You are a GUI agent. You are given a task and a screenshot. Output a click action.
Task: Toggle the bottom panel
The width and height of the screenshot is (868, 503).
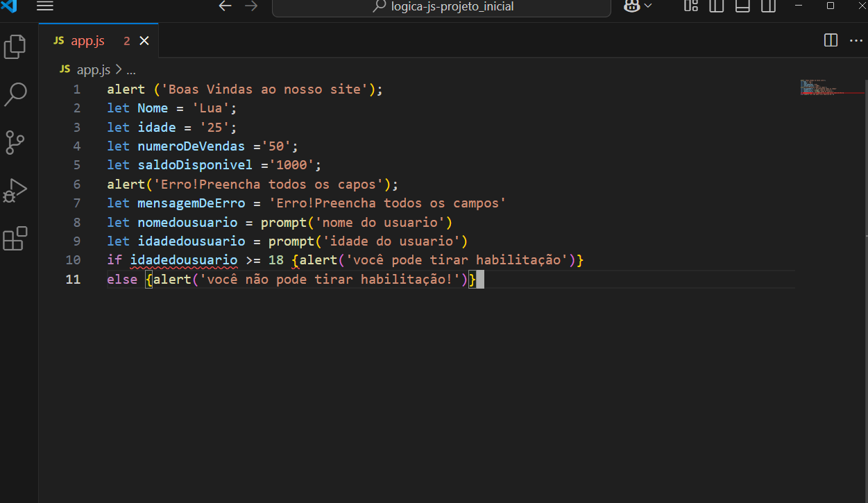pos(742,6)
